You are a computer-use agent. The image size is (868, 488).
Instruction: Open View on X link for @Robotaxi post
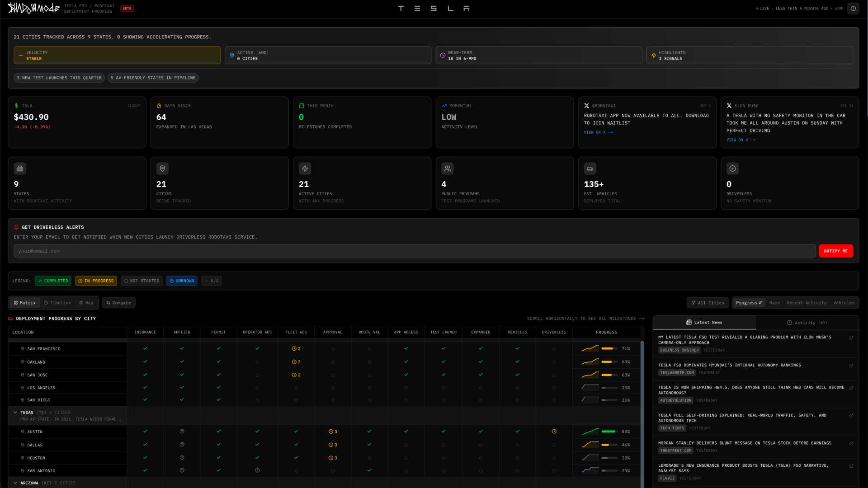(598, 132)
